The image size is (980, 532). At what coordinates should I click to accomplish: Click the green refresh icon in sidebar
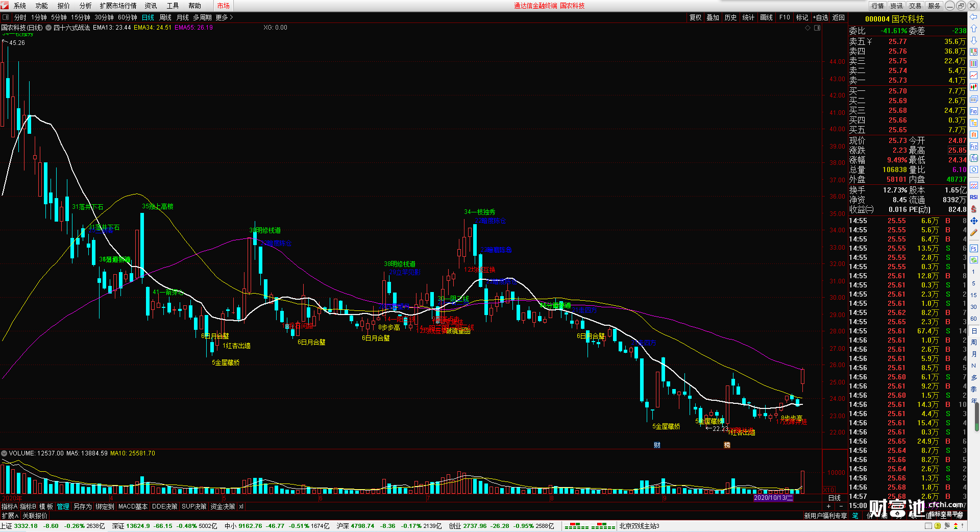tap(974, 260)
